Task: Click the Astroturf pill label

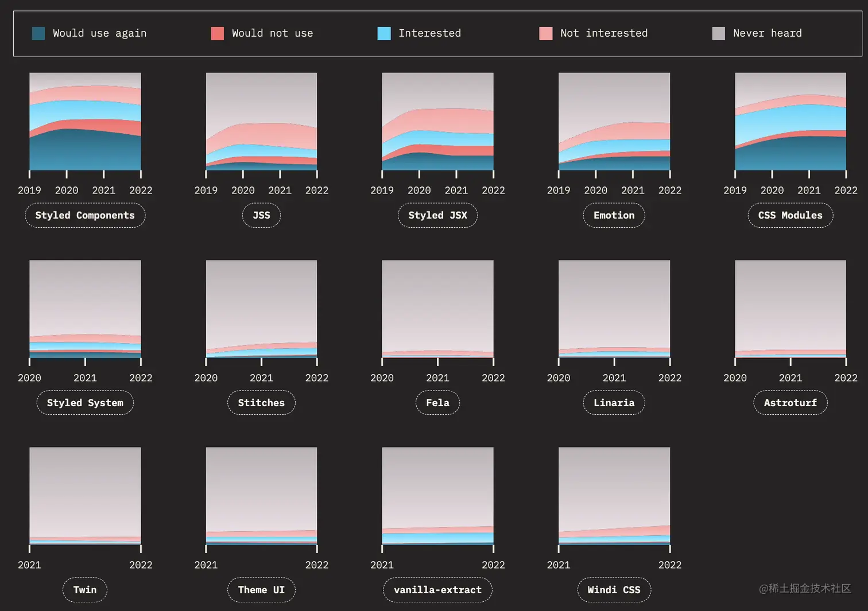Action: pyautogui.click(x=790, y=403)
